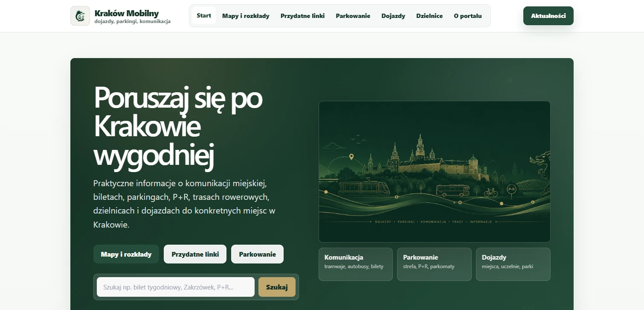Click the heading Poruszaj się po Krakowie wygodniej
The image size is (644, 310).
[178, 126]
